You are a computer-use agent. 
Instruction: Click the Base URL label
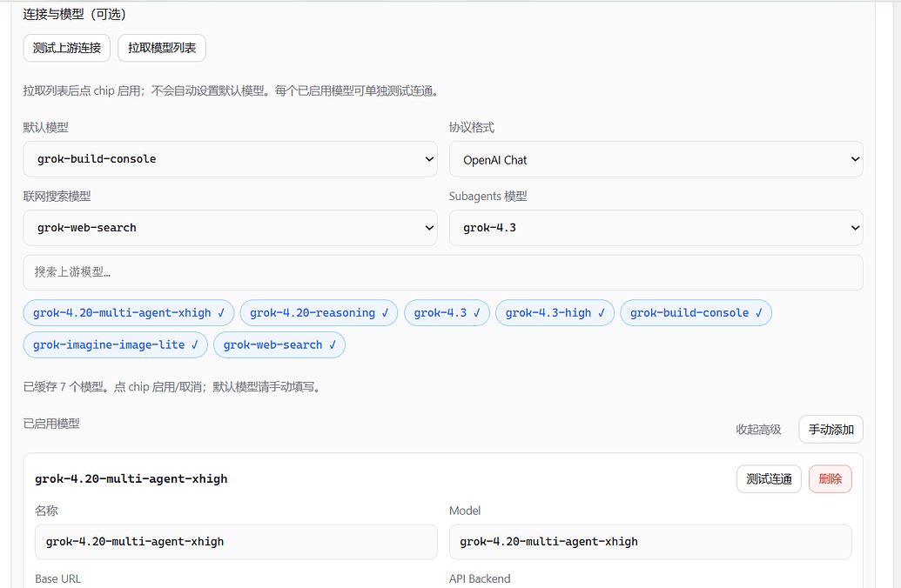pos(58,578)
